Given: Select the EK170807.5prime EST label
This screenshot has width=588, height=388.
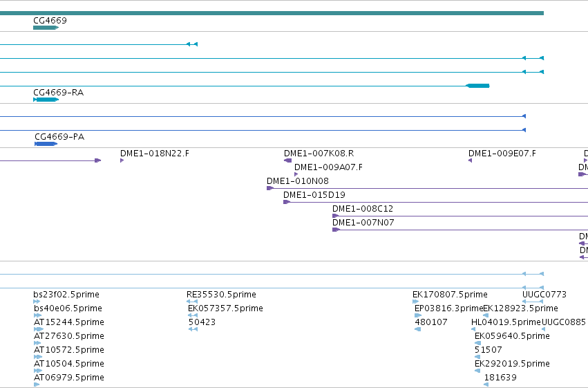Looking at the screenshot, I should pyautogui.click(x=450, y=294).
